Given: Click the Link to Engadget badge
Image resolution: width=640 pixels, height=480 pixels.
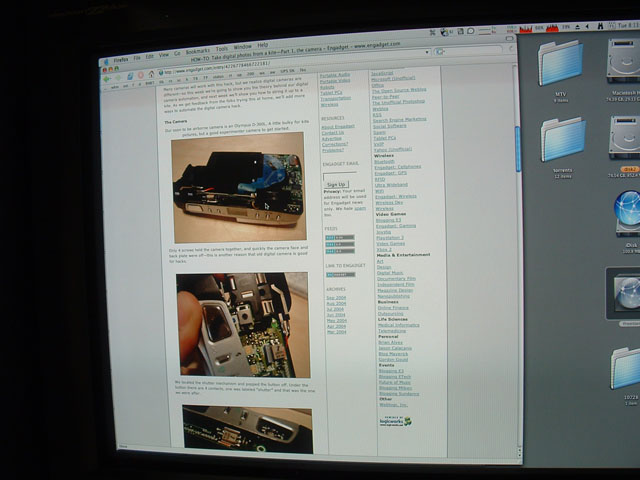Looking at the screenshot, I should 340,273.
